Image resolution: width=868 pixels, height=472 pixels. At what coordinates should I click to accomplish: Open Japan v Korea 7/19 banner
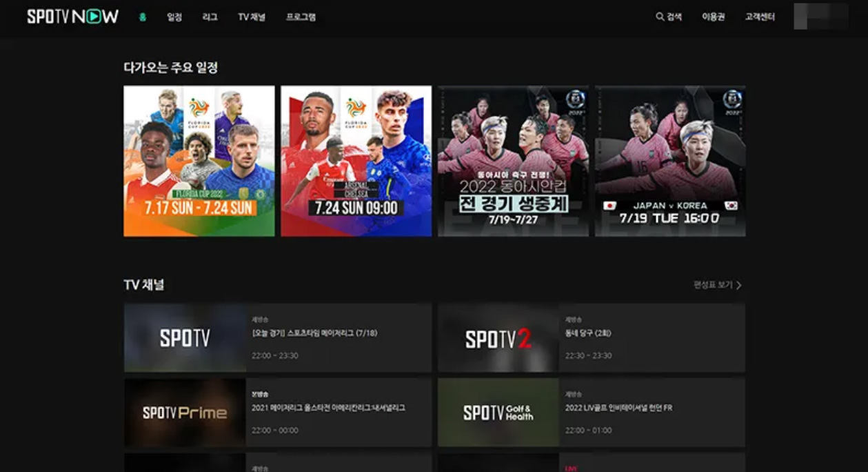(670, 161)
